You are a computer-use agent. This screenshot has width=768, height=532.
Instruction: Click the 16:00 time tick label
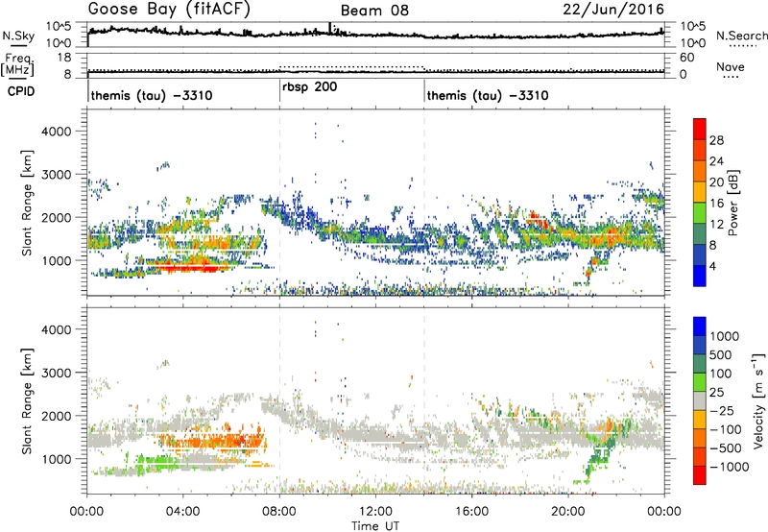coord(471,512)
